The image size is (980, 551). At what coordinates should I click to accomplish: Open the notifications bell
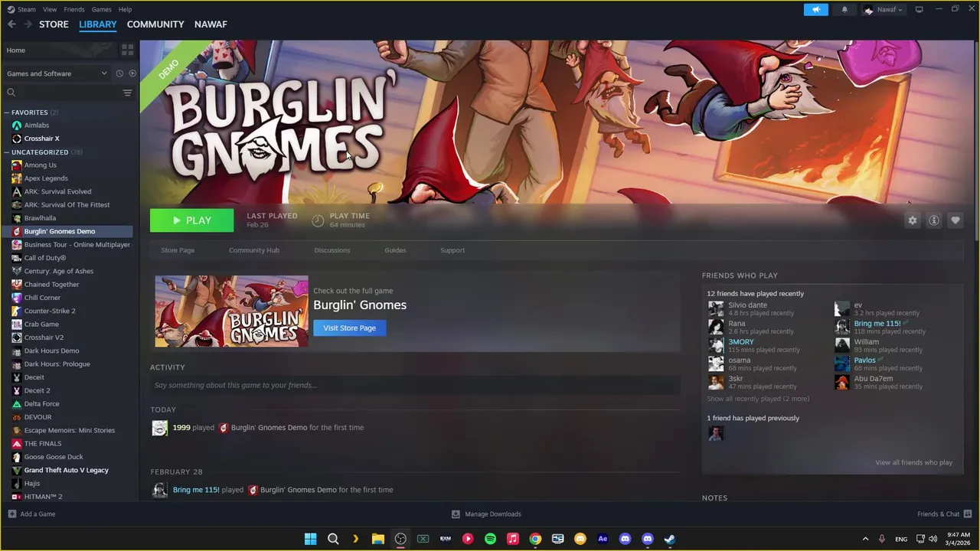click(844, 9)
